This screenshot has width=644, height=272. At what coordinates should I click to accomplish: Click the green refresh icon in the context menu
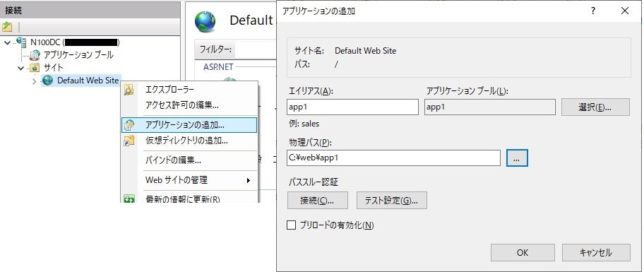129,199
